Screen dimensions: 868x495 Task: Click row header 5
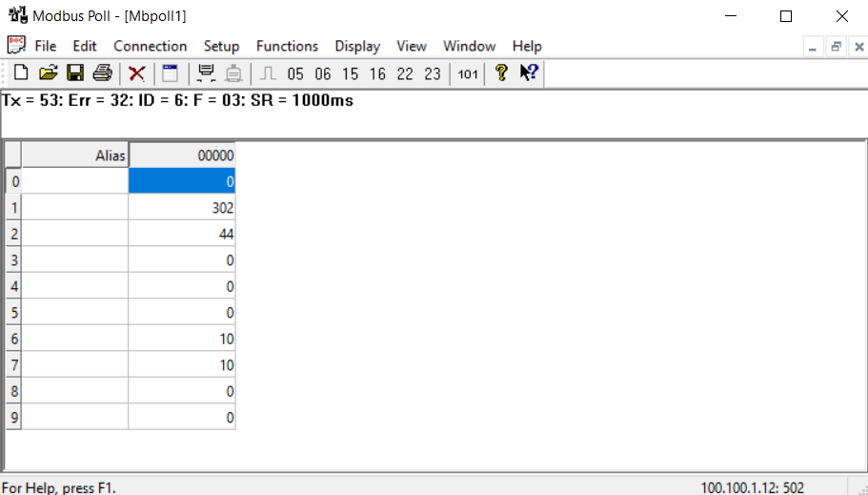(x=14, y=313)
